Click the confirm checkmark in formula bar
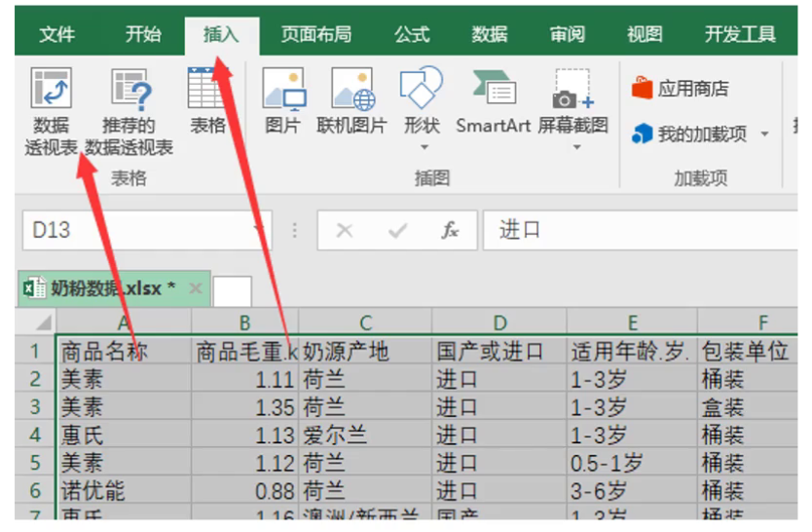 397,230
